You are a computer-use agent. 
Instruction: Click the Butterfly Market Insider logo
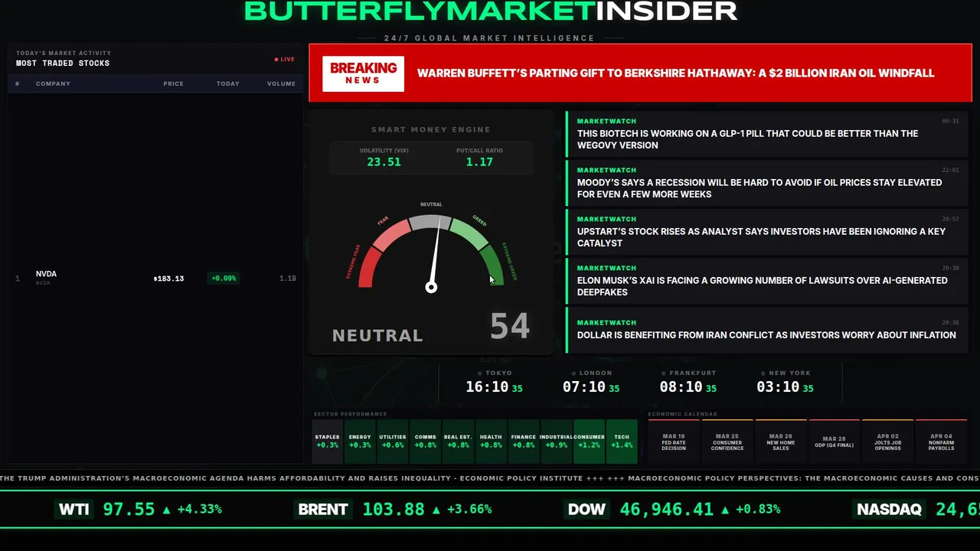click(491, 11)
